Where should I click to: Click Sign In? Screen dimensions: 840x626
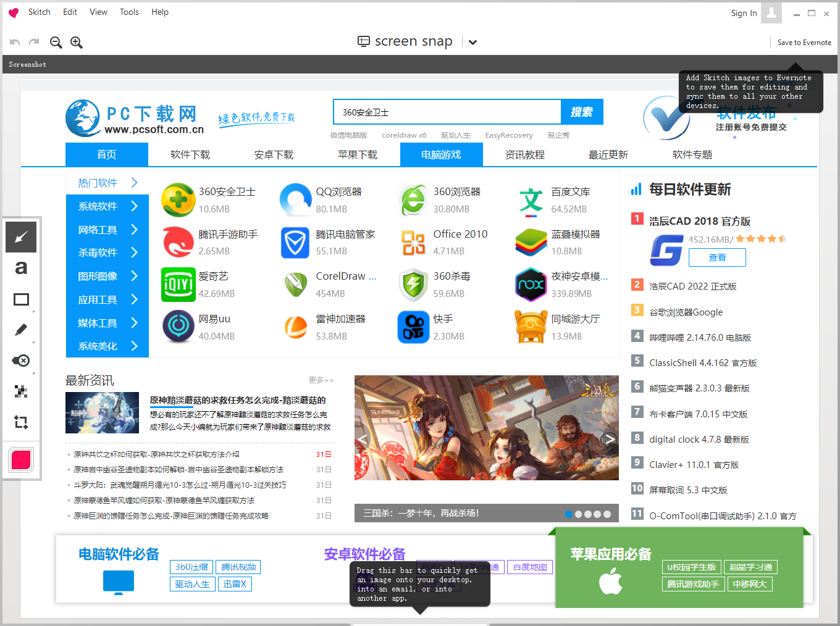pyautogui.click(x=744, y=13)
